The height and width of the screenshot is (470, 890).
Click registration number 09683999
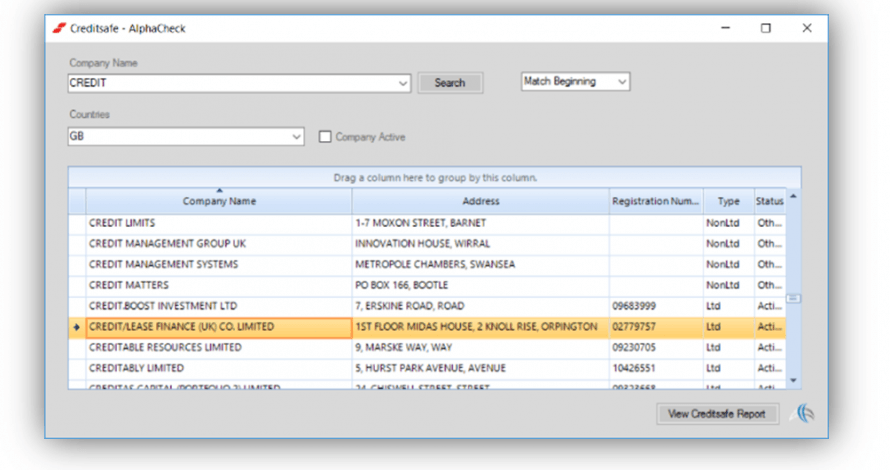tap(633, 306)
